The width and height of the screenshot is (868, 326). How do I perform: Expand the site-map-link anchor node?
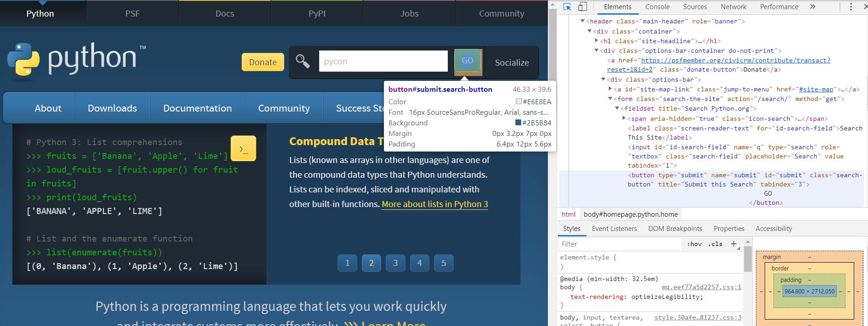[610, 89]
